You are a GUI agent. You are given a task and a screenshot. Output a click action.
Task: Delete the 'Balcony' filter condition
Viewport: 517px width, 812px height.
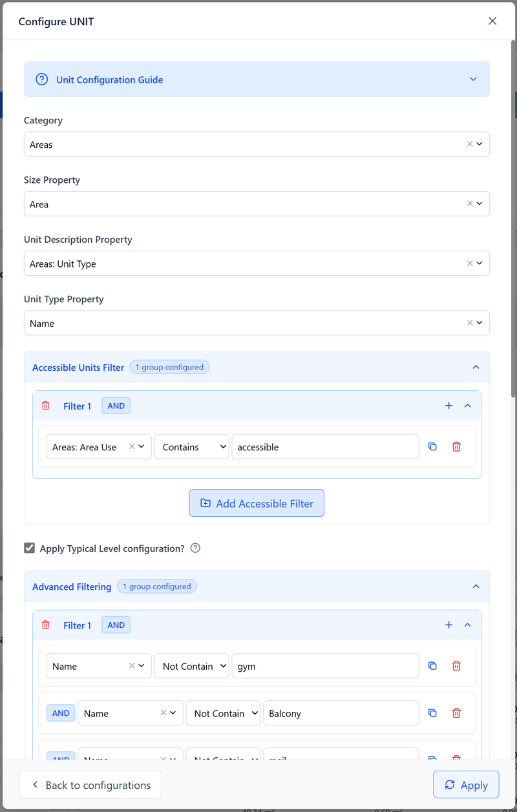(x=456, y=713)
